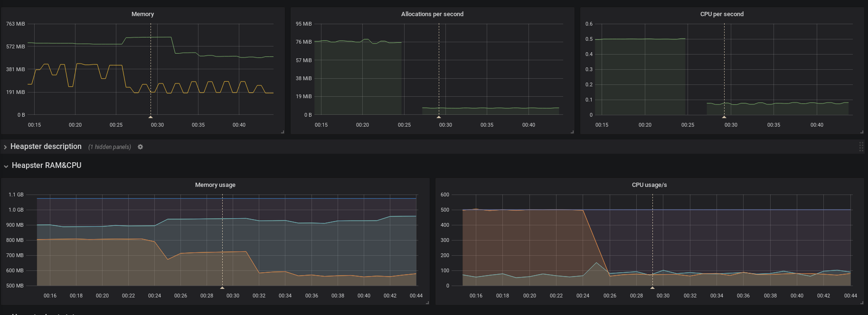Image resolution: width=868 pixels, height=315 pixels.
Task: Click the '0.5' label in CPU per second
Action: pos(589,39)
